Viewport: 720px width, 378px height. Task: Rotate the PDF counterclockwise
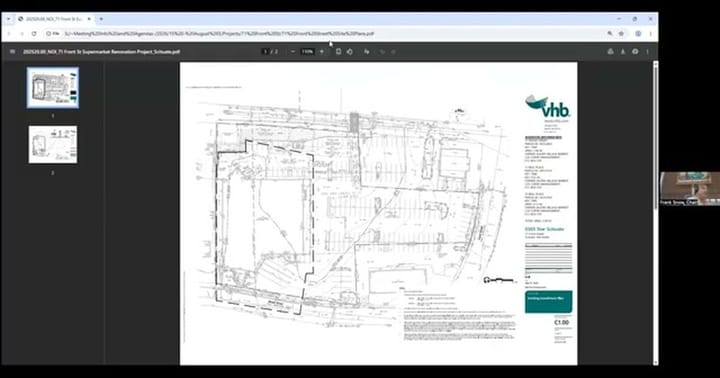[x=350, y=51]
